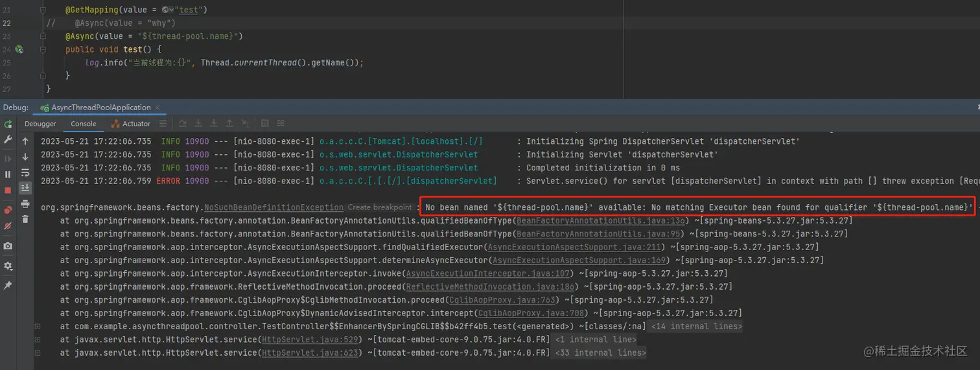Click the 'public void test()' method declaration
The height and width of the screenshot is (370, 980).
click(x=113, y=49)
